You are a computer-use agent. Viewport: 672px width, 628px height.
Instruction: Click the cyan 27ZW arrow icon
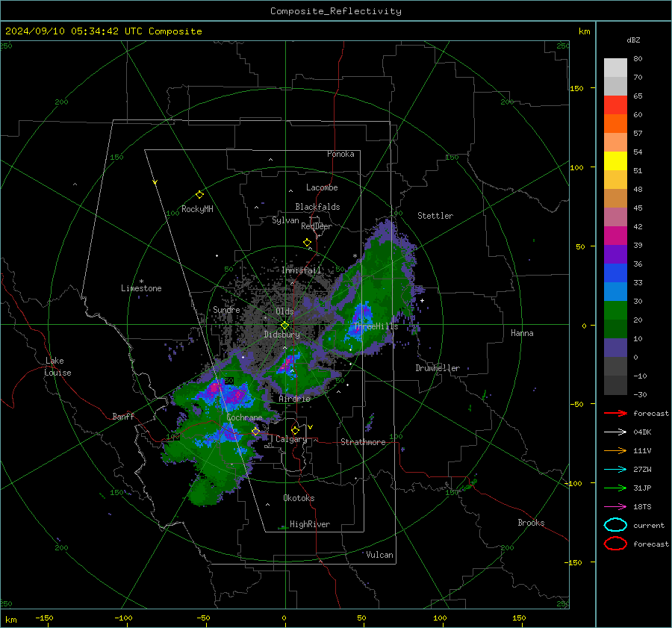point(615,470)
